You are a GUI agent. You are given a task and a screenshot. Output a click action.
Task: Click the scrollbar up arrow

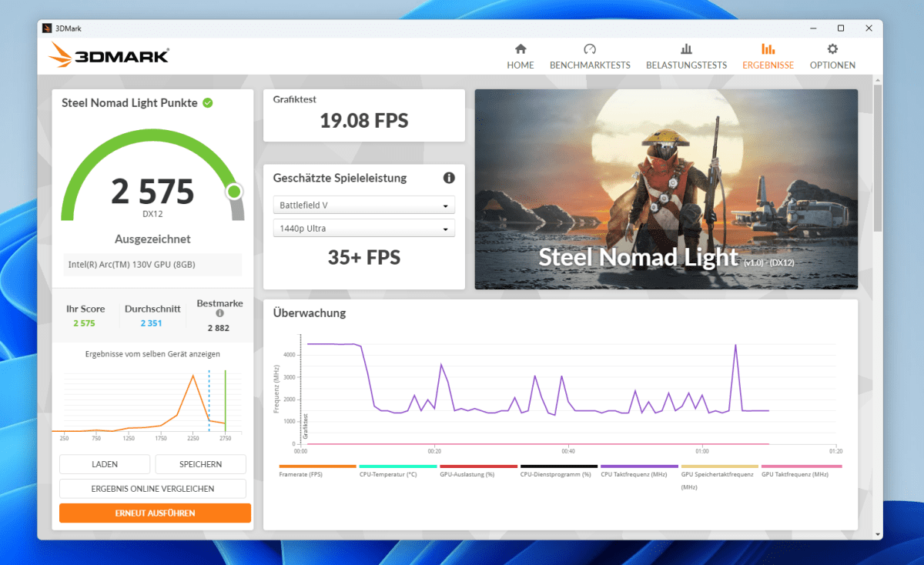click(878, 79)
